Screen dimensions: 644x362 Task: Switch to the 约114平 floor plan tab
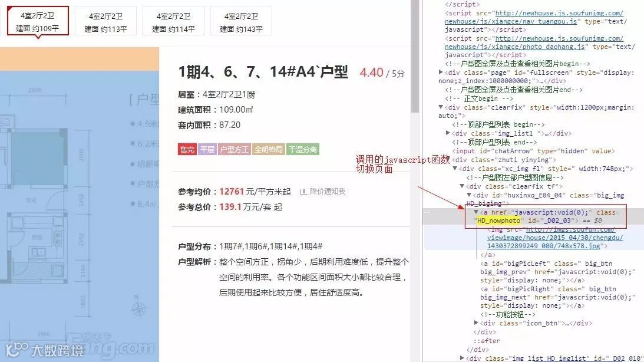point(173,21)
